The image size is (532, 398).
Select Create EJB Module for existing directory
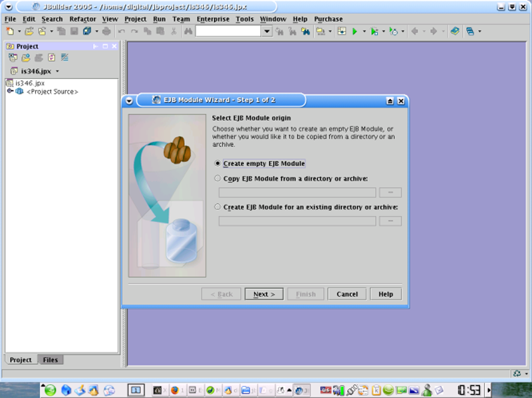point(217,207)
